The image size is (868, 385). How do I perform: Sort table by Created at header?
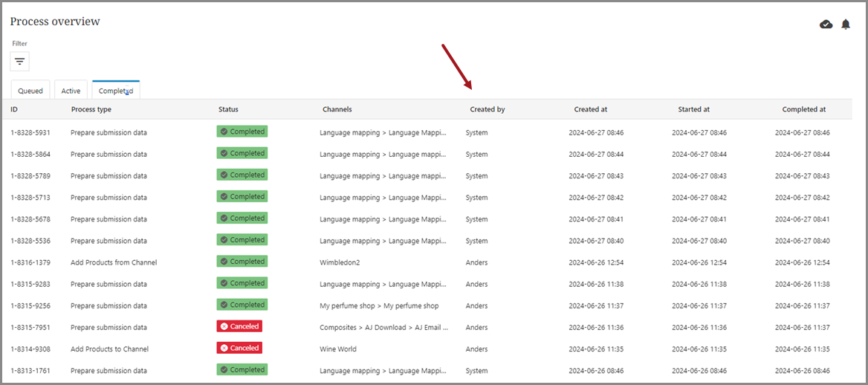[590, 109]
